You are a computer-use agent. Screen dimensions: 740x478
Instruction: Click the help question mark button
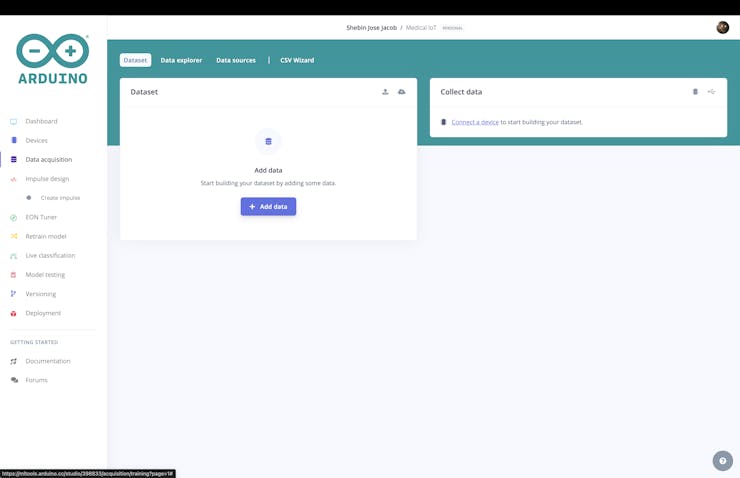(x=723, y=461)
